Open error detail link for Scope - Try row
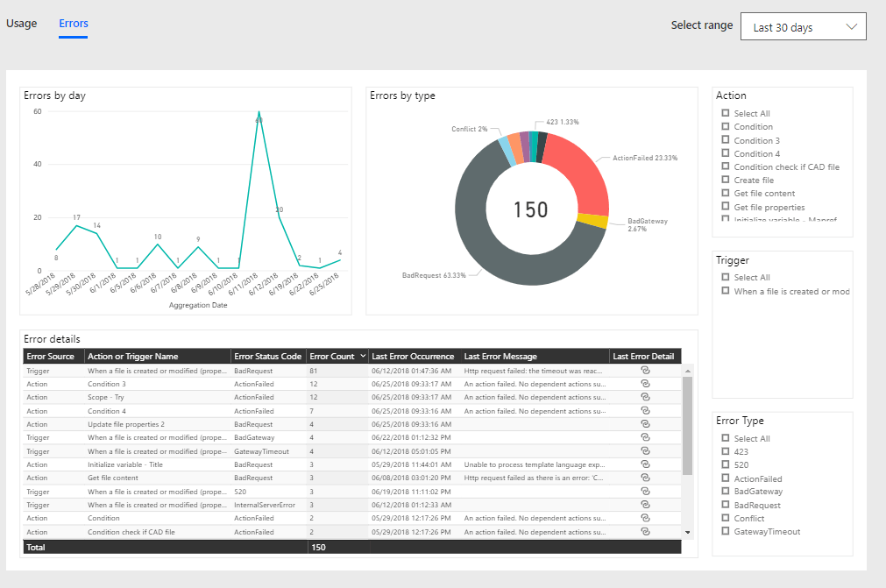The height and width of the screenshot is (588, 886). [x=645, y=397]
